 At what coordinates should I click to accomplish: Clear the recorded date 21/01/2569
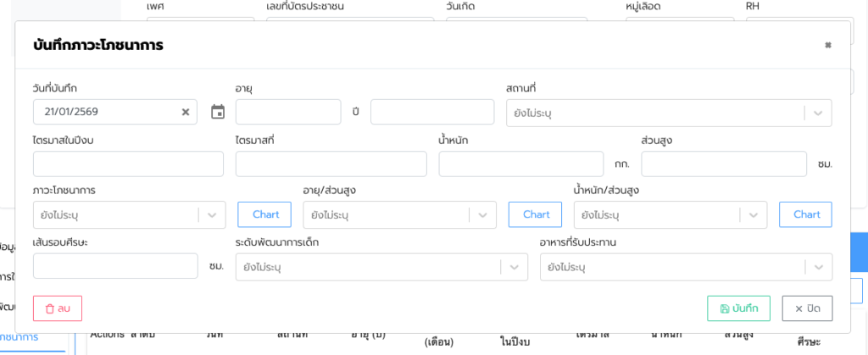pos(186,112)
